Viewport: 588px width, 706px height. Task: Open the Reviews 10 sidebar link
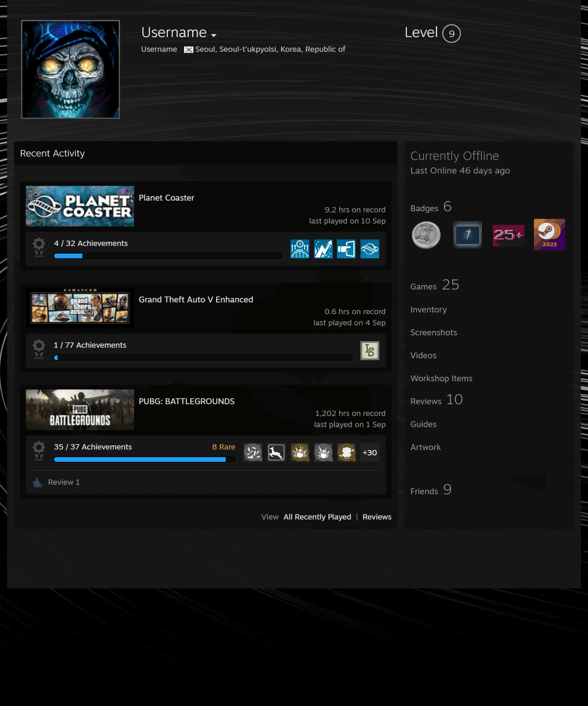437,400
